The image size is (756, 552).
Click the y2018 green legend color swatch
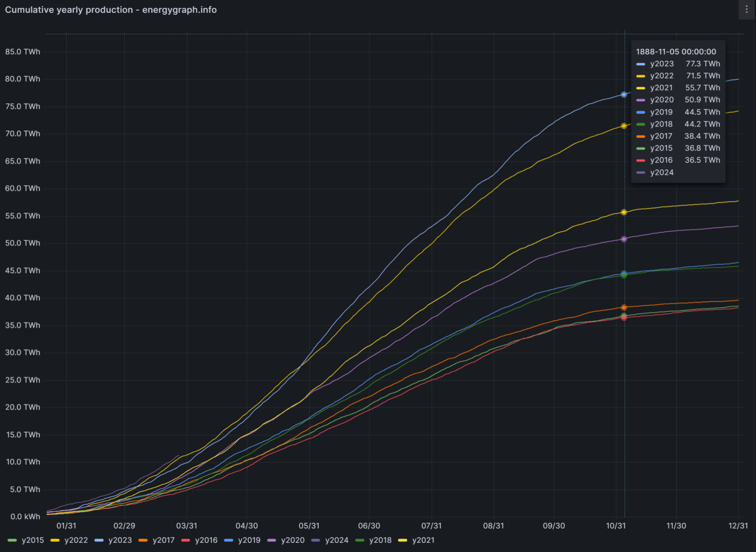[360, 540]
